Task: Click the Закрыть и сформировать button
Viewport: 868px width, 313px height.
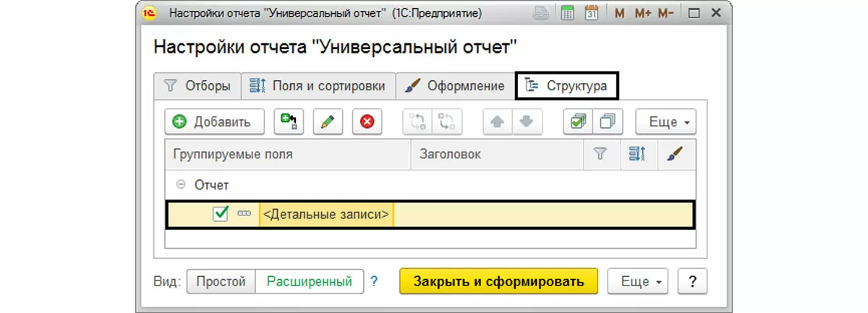Action: click(499, 281)
